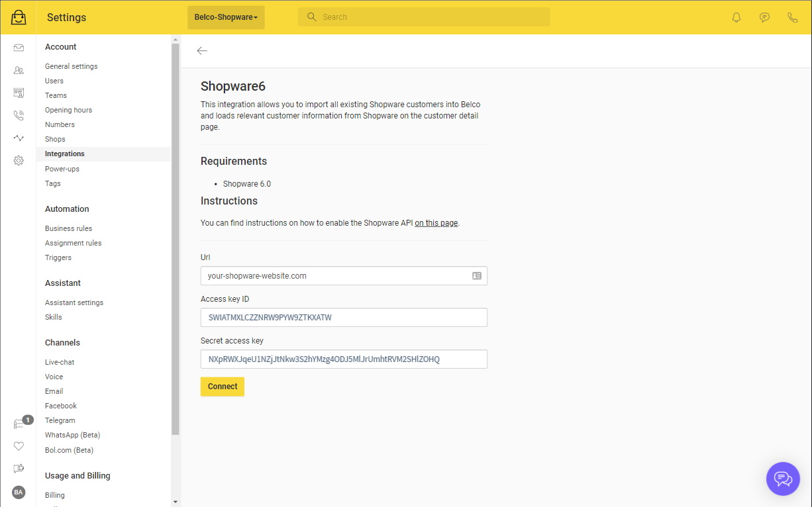Viewport: 812px width, 507px height.
Task: Open notifications bell icon
Action: click(x=736, y=17)
